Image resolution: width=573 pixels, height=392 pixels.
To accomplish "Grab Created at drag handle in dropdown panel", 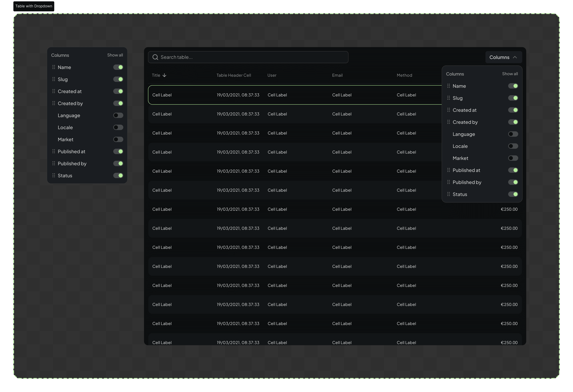I will pos(449,110).
